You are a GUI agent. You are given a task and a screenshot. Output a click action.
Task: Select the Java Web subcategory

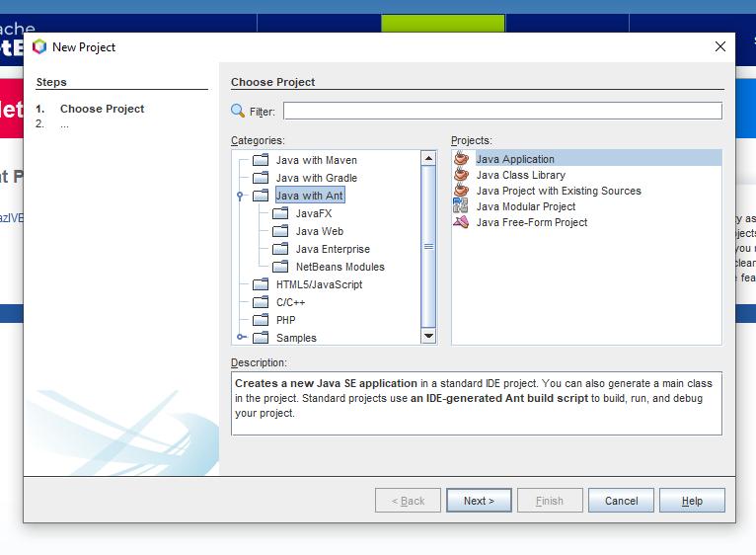click(x=319, y=231)
